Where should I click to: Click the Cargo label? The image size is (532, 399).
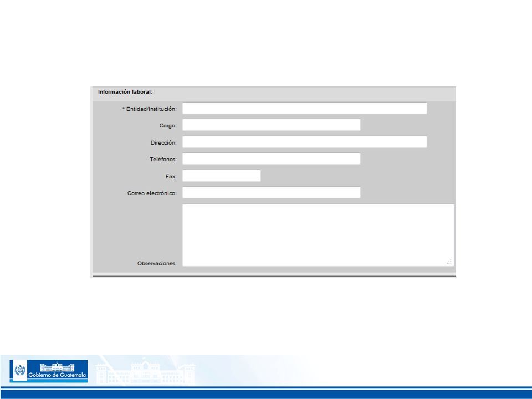(x=168, y=126)
